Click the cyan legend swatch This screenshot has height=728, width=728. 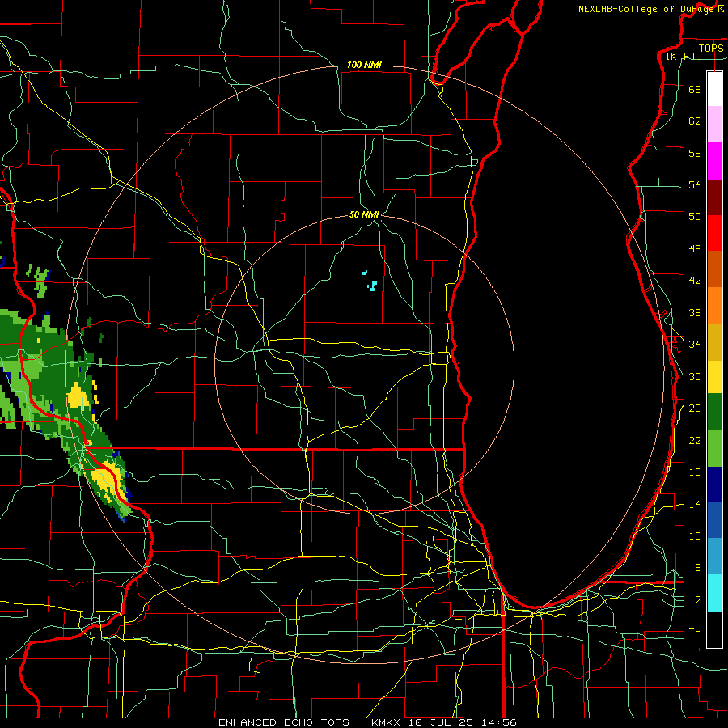tap(714, 593)
